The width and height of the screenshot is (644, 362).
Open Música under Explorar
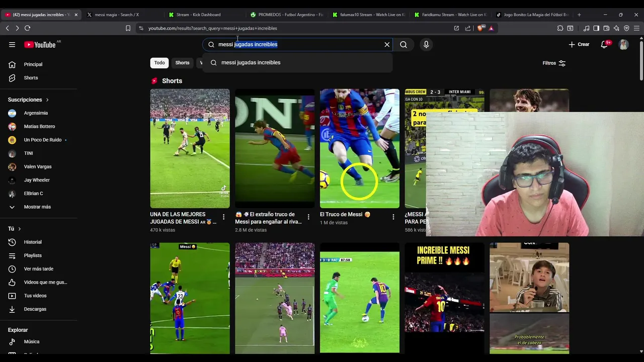pyautogui.click(x=31, y=342)
